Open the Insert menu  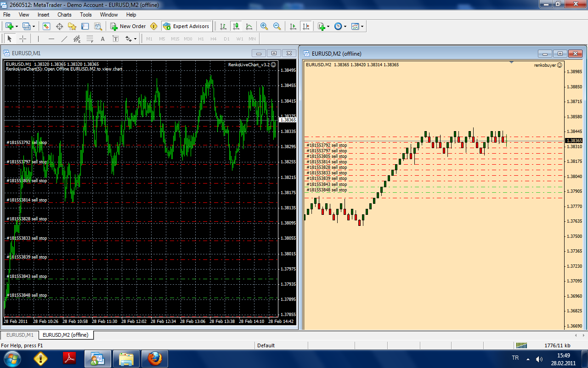click(44, 15)
